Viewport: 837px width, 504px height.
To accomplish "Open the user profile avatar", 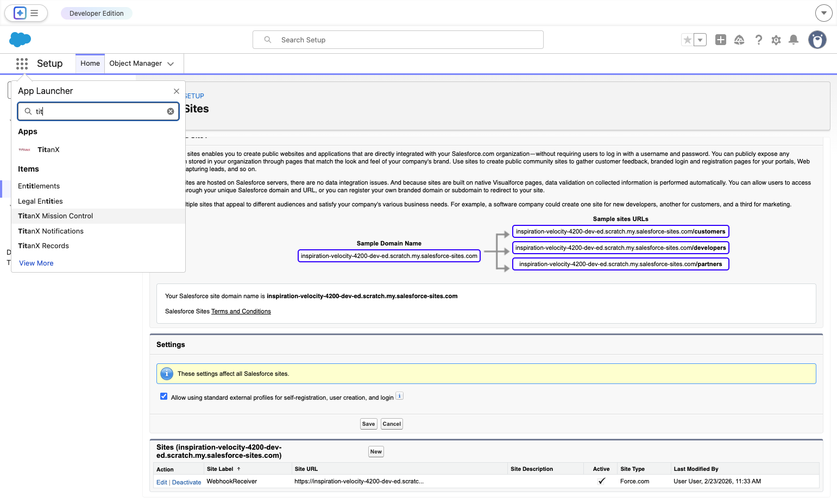I will tap(817, 40).
